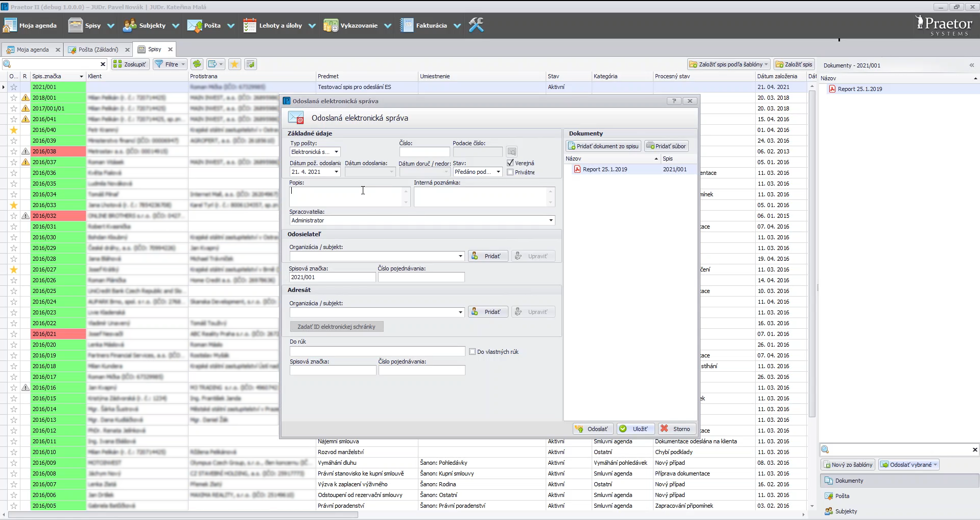Check the Do vlastných rúk option
The width and height of the screenshot is (980, 520).
pos(472,352)
